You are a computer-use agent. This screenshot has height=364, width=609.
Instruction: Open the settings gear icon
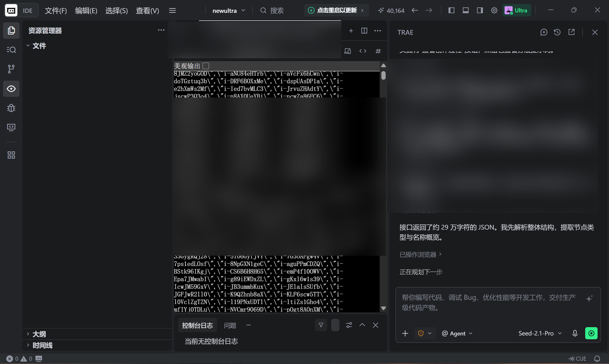(494, 10)
